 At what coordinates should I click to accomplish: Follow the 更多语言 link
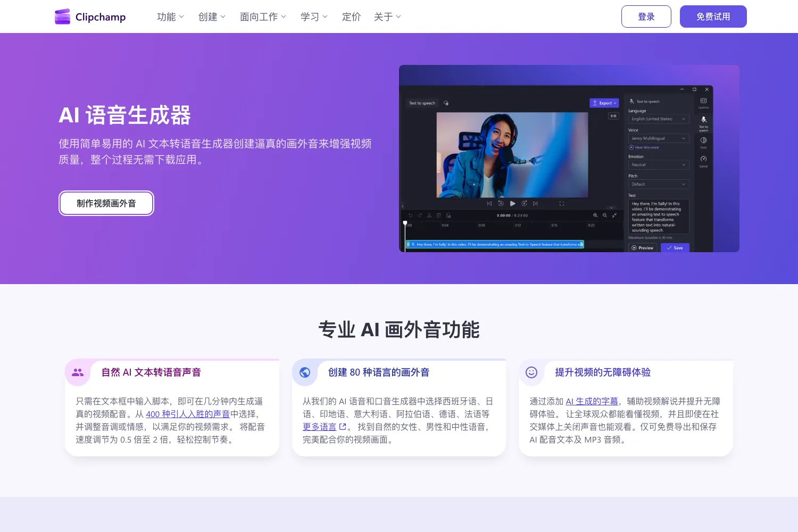319,427
